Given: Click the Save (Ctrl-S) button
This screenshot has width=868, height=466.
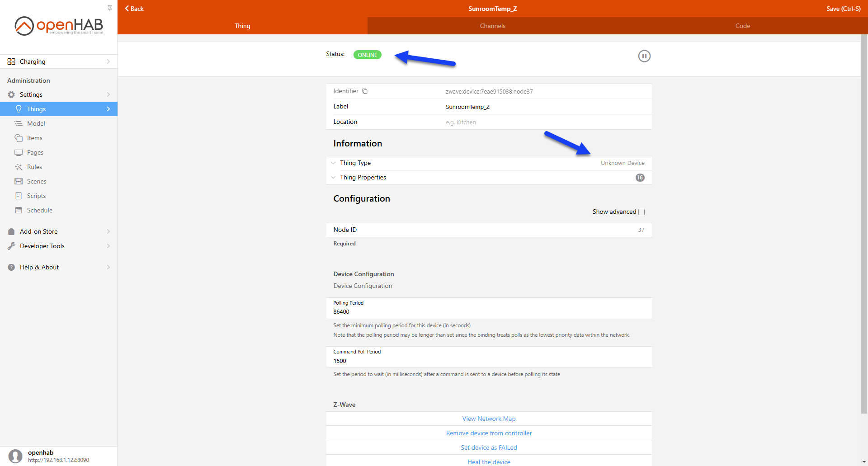Looking at the screenshot, I should tap(843, 9).
